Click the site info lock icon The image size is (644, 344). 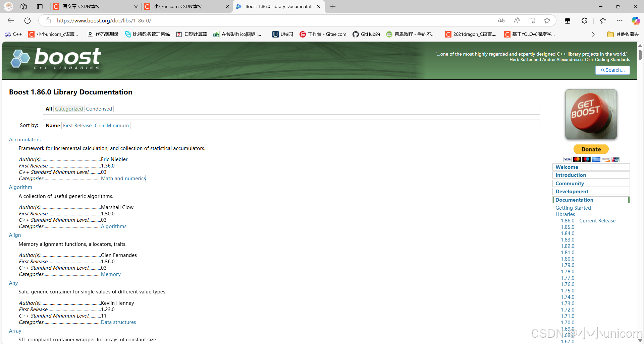pyautogui.click(x=48, y=20)
